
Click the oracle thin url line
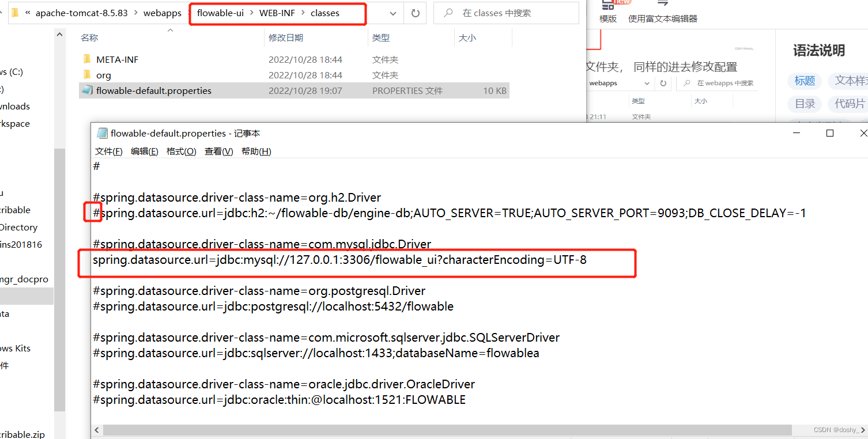pos(279,400)
